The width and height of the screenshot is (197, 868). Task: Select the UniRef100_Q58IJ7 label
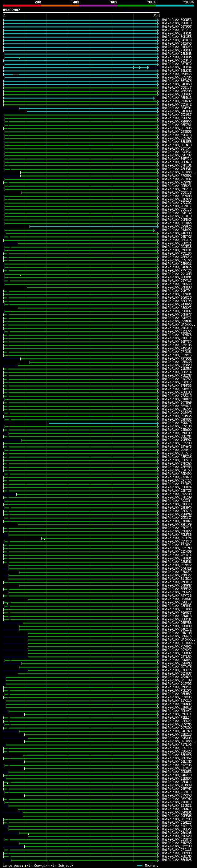(x=176, y=88)
